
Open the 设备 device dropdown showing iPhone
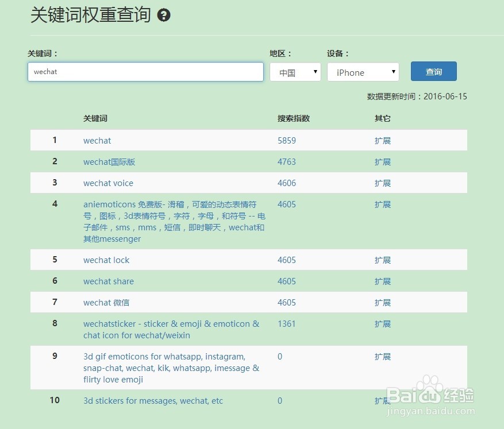click(x=363, y=72)
